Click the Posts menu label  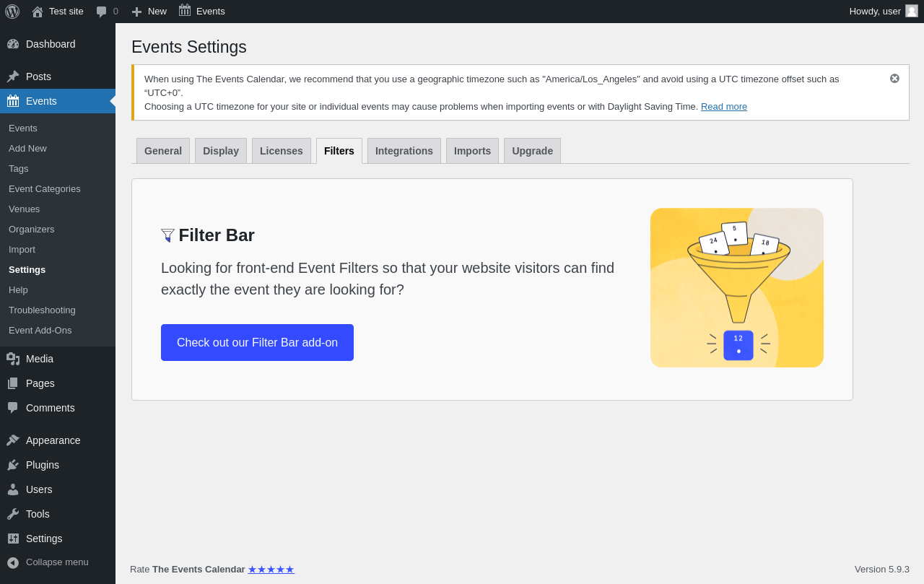point(38,77)
